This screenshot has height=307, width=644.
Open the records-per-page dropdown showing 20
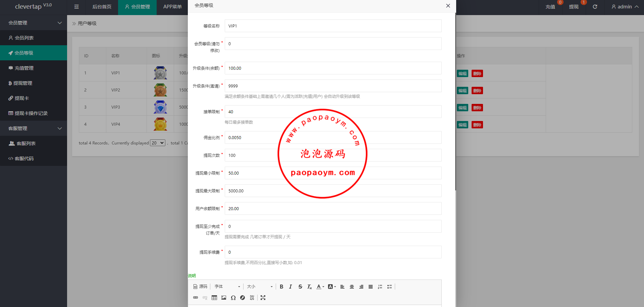click(158, 143)
